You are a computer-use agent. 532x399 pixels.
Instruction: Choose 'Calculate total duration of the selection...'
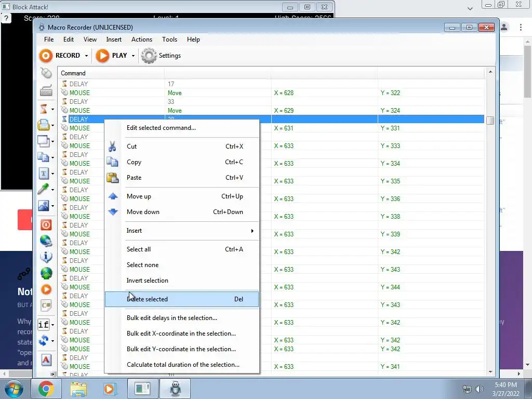pos(182,365)
